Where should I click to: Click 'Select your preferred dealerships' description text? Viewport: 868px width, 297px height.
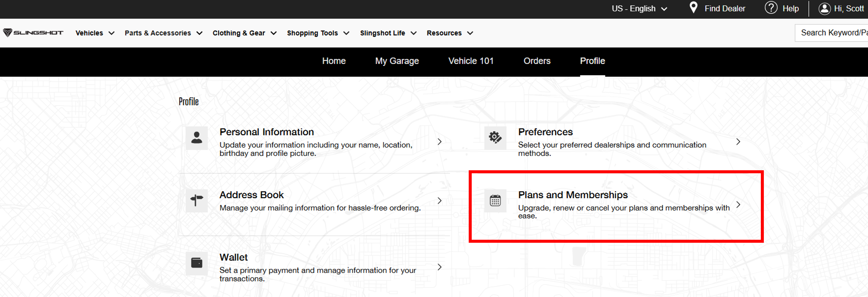[x=612, y=149]
